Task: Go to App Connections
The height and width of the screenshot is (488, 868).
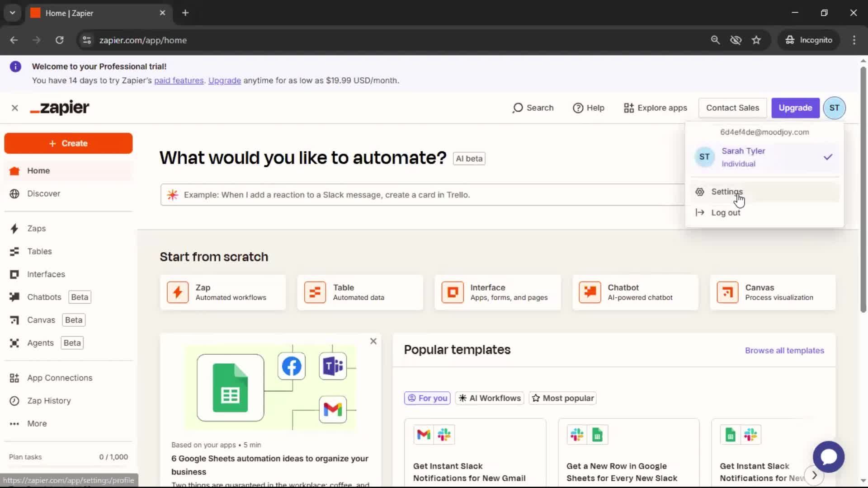Action: pos(68,378)
